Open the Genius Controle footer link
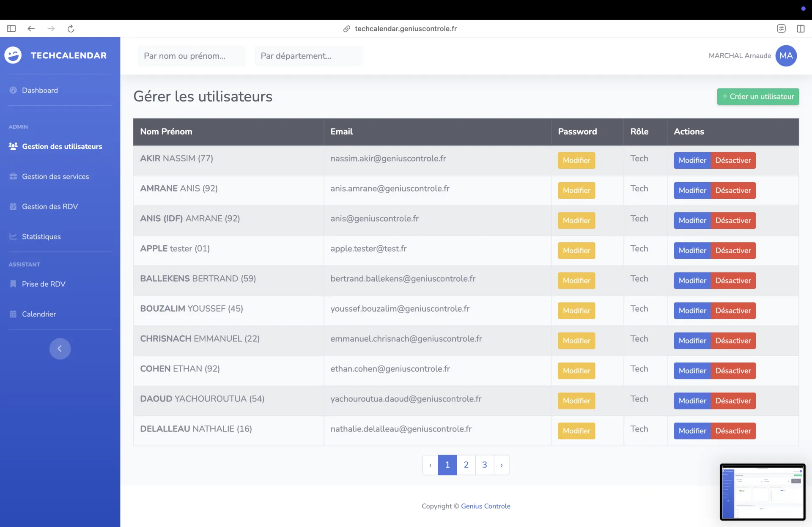 (x=486, y=506)
